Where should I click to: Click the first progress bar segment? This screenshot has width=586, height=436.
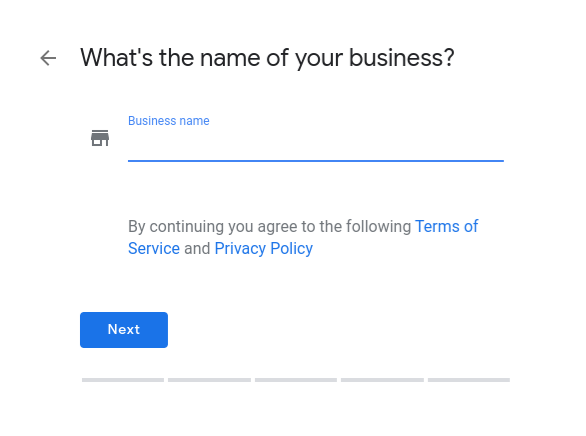click(x=123, y=380)
